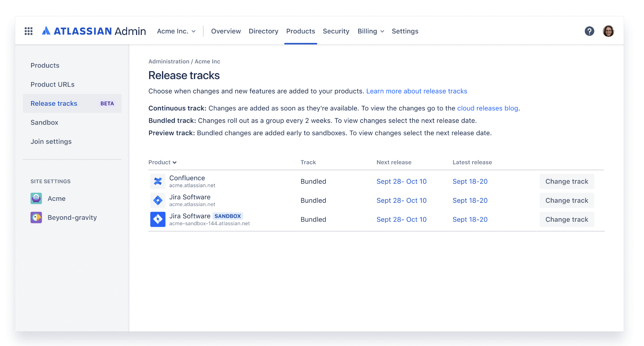The height and width of the screenshot is (346, 644).
Task: Click the SANDBOX badge beside Jira Software
Action: tap(228, 216)
